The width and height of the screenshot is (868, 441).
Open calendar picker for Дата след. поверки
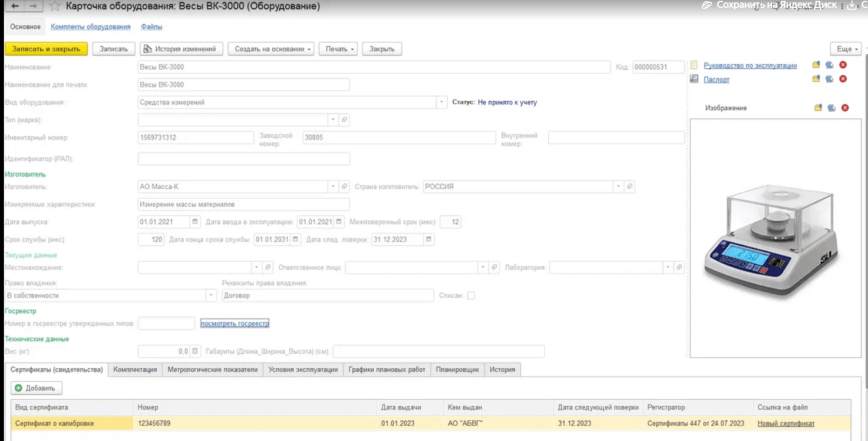(x=428, y=240)
